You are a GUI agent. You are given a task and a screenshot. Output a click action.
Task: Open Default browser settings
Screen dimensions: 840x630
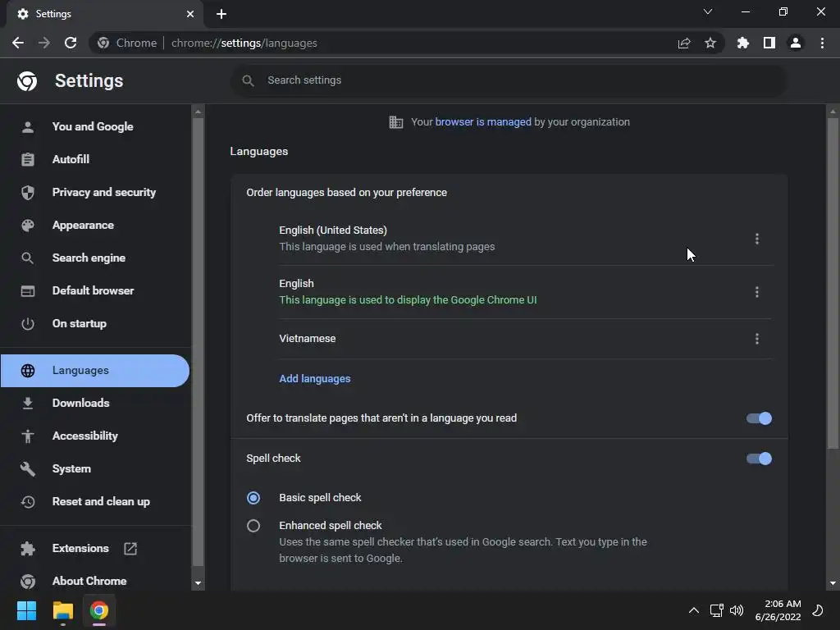[x=95, y=290]
